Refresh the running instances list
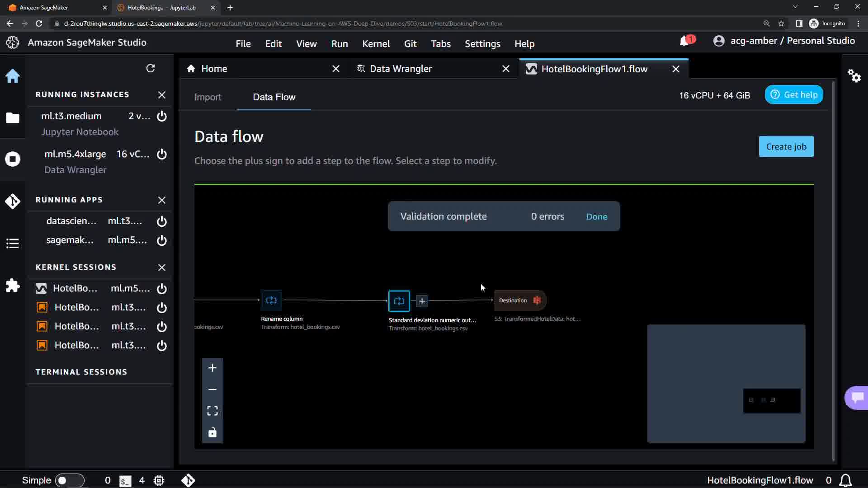The height and width of the screenshot is (488, 868). coord(151,68)
